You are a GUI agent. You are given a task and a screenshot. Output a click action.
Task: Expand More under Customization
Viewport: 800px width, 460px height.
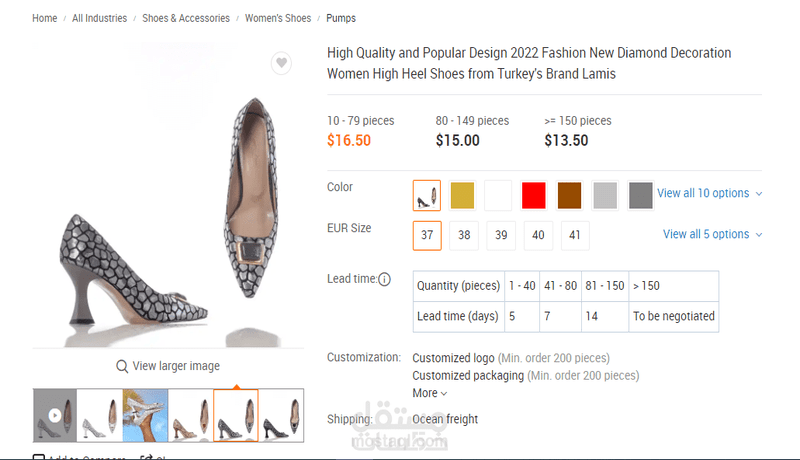[430, 393]
